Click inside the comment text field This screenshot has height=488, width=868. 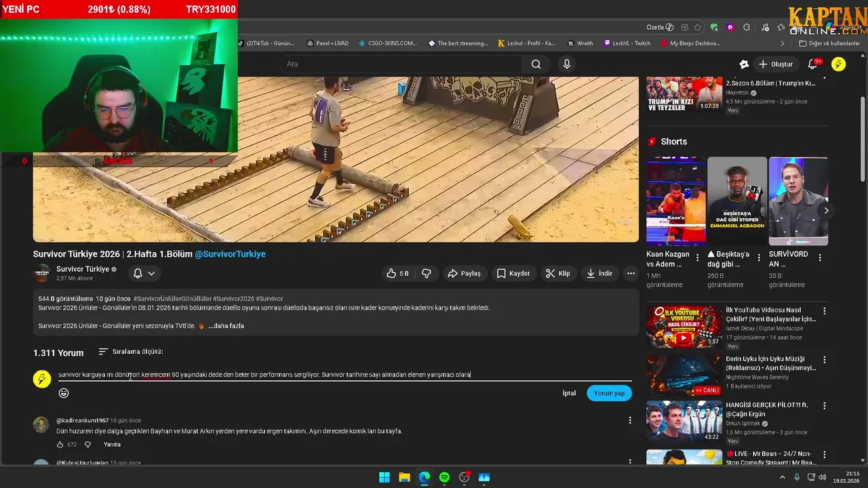(344, 375)
